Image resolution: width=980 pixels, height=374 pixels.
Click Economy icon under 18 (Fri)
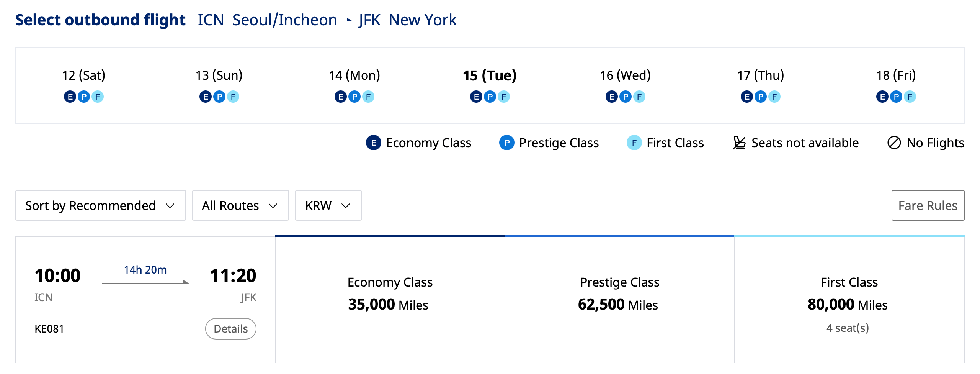pos(882,97)
